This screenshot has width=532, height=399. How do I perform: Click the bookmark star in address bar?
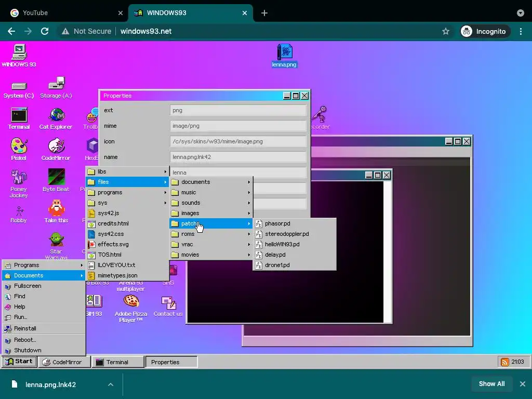click(x=446, y=31)
